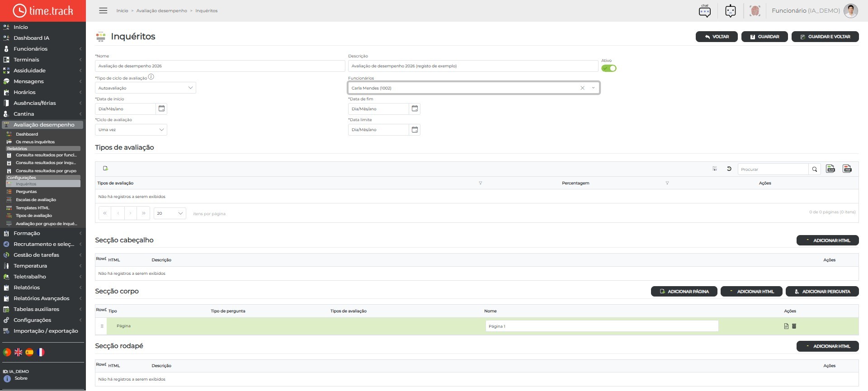This screenshot has width=868, height=391.
Task: Go to Dashboard IA
Action: [31, 38]
